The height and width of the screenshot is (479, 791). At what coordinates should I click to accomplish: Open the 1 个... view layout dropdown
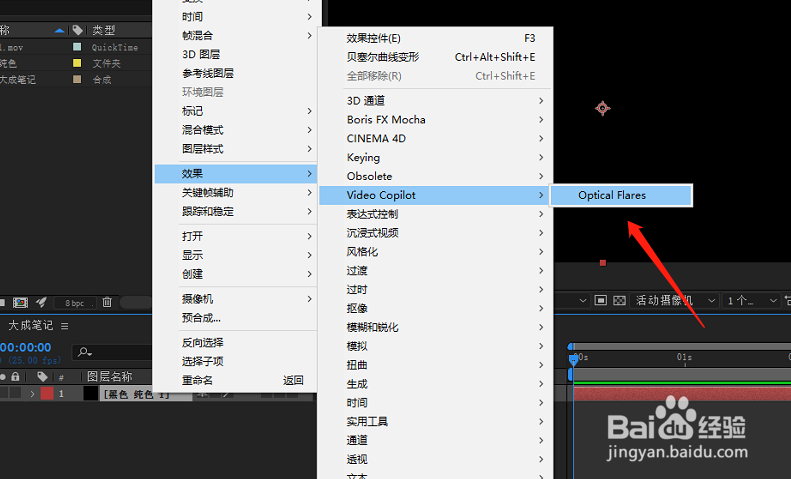(750, 301)
